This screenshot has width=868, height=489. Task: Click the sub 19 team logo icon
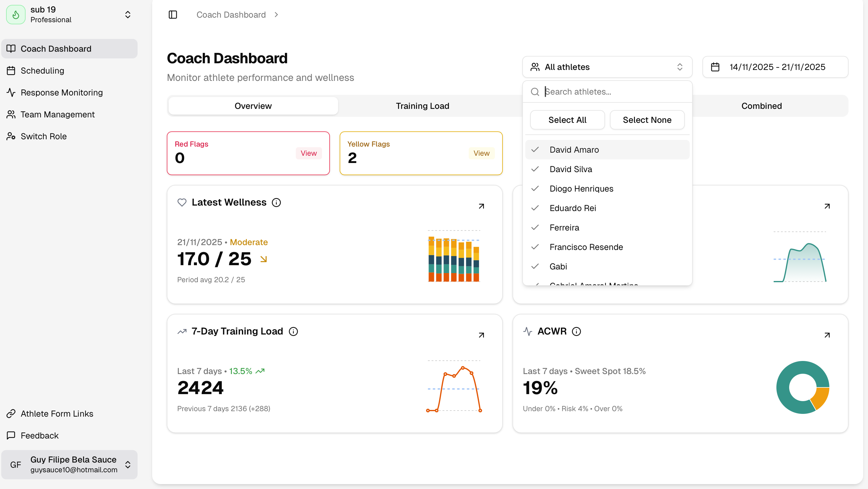[x=16, y=15]
